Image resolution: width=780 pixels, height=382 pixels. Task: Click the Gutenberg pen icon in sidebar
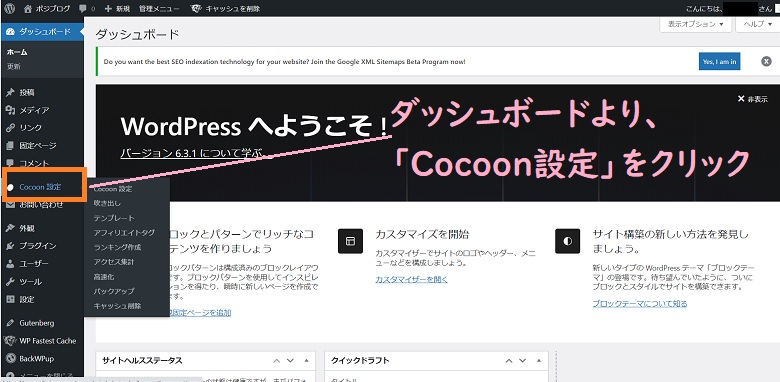[10, 323]
